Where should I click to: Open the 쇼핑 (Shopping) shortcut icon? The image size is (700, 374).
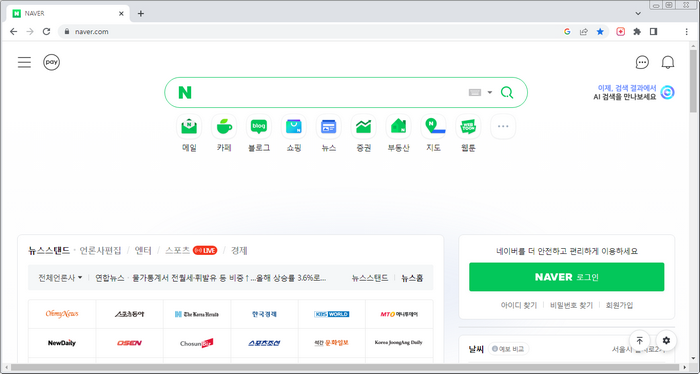[x=294, y=127]
